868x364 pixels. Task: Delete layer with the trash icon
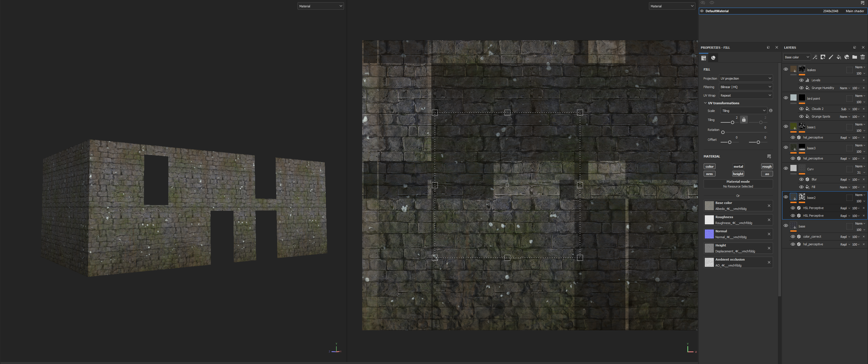(863, 57)
